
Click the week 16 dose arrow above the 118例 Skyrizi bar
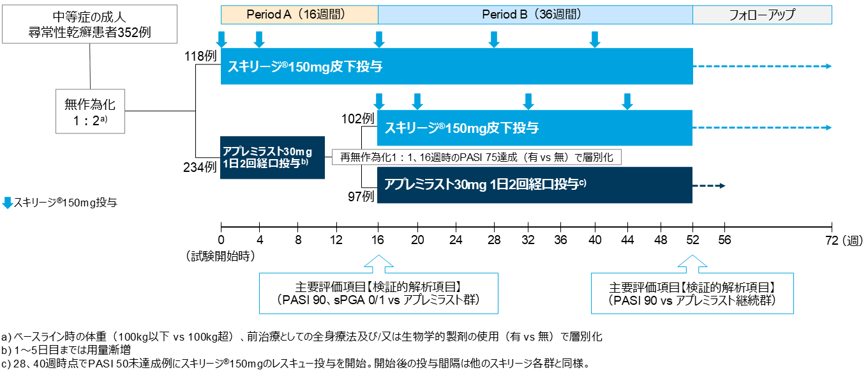[x=378, y=39]
